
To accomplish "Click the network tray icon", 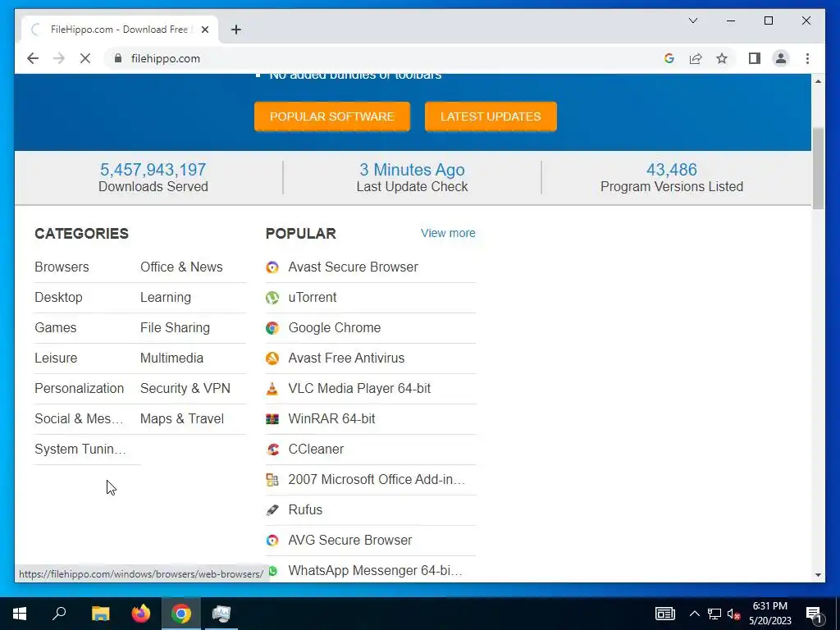I will click(714, 614).
